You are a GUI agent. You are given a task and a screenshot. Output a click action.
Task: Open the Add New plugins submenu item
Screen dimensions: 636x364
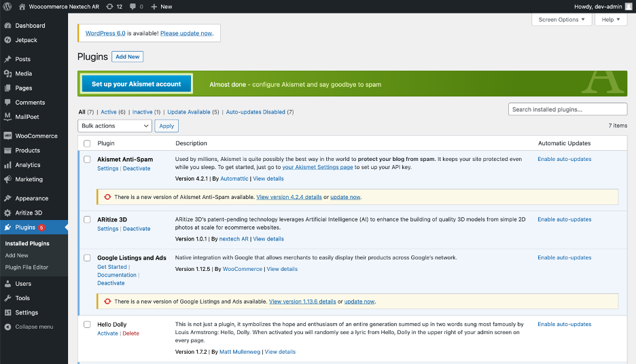[16, 255]
